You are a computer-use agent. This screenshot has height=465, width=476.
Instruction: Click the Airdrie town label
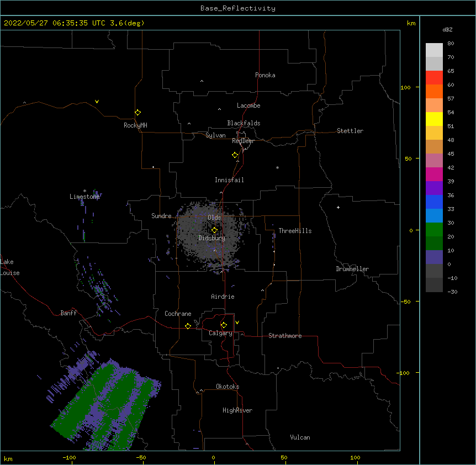223,297
